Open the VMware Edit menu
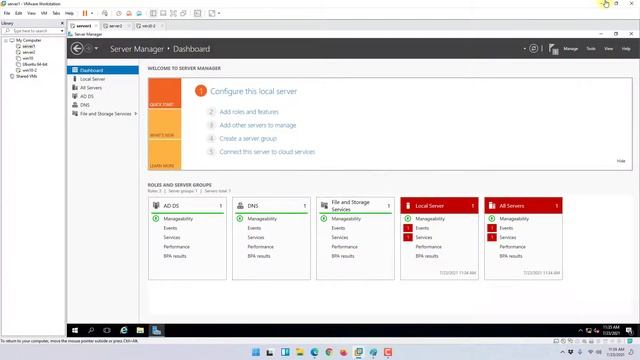This screenshot has height=360, width=640. click(x=18, y=13)
